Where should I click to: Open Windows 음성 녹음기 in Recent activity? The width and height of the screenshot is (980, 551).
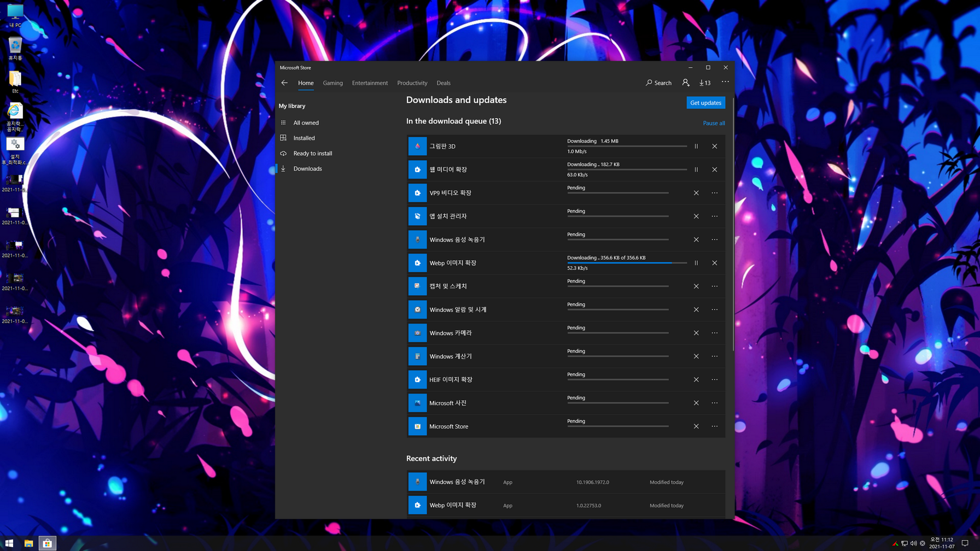(566, 482)
